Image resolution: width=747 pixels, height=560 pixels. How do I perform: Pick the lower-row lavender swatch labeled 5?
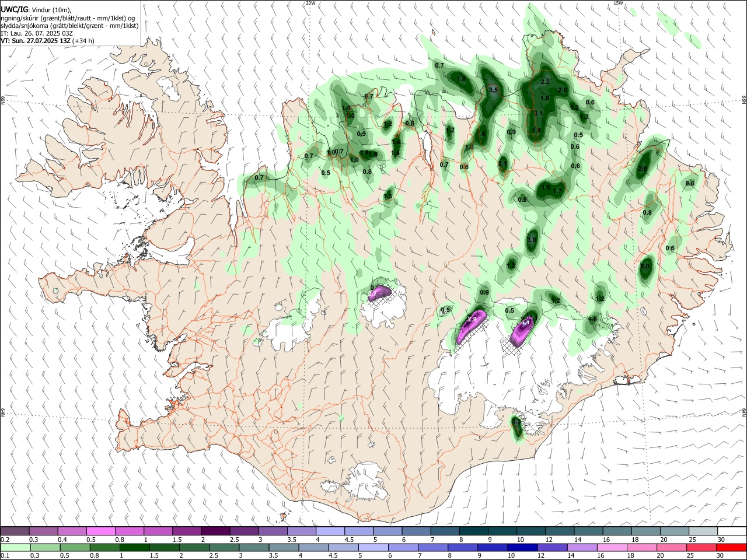(373, 548)
